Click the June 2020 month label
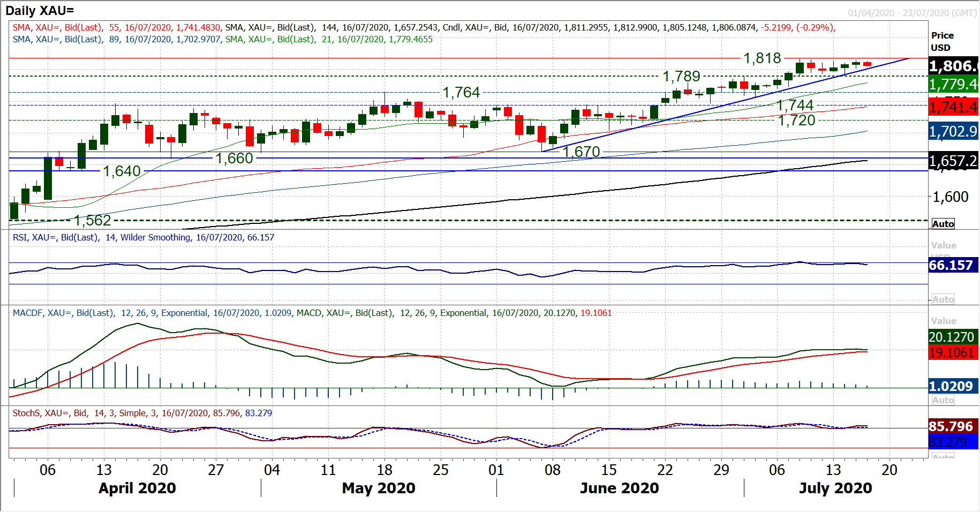 point(619,488)
